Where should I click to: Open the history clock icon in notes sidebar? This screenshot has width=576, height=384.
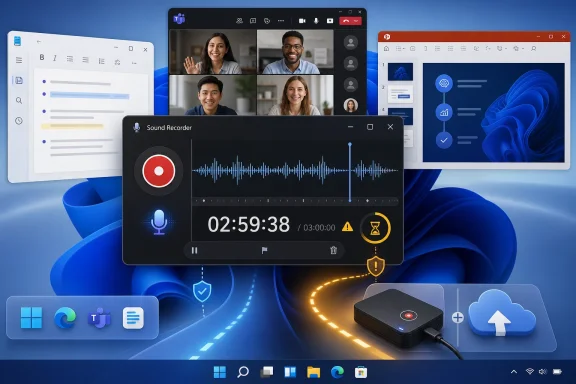[x=19, y=121]
